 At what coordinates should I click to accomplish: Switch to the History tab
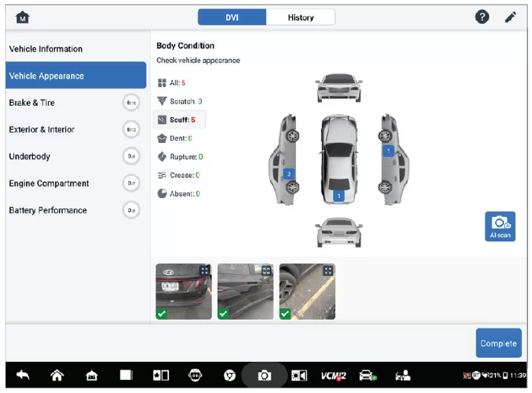301,17
